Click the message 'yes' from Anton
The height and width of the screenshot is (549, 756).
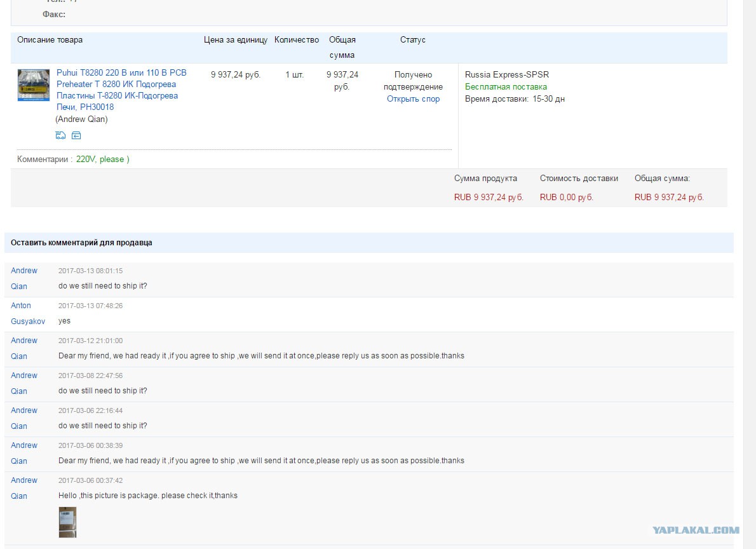[x=64, y=321]
